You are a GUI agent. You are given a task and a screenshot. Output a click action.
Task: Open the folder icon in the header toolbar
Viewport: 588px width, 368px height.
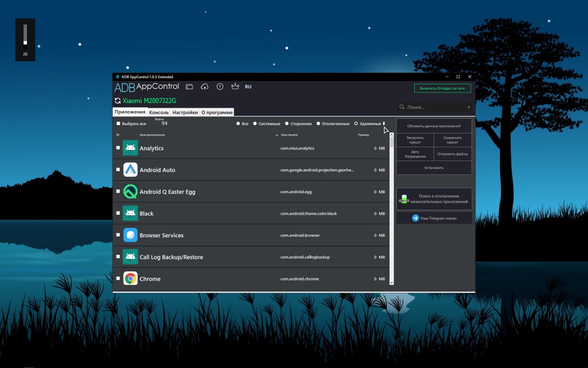tap(189, 86)
